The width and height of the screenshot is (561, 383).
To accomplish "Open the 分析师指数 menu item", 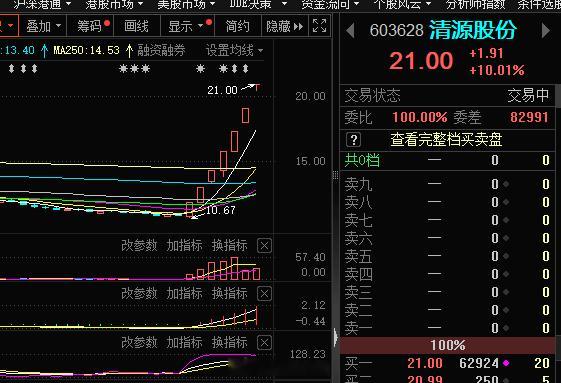I will pos(475,4).
